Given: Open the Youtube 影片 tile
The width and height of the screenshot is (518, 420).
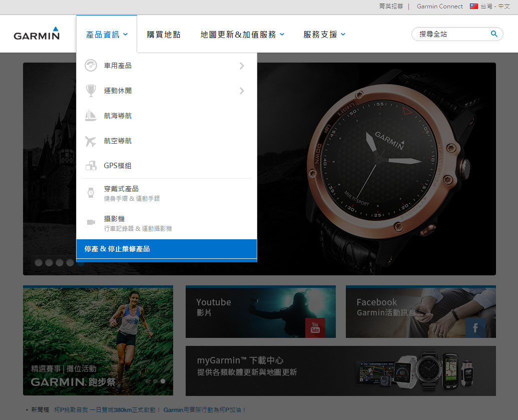Looking at the screenshot, I should point(261,311).
